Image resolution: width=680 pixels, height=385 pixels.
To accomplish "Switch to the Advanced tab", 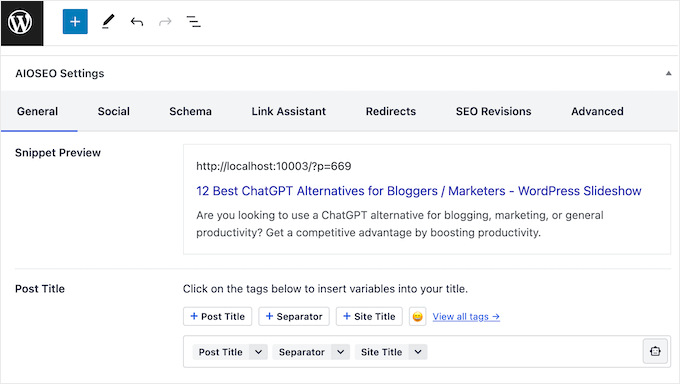I will [597, 111].
